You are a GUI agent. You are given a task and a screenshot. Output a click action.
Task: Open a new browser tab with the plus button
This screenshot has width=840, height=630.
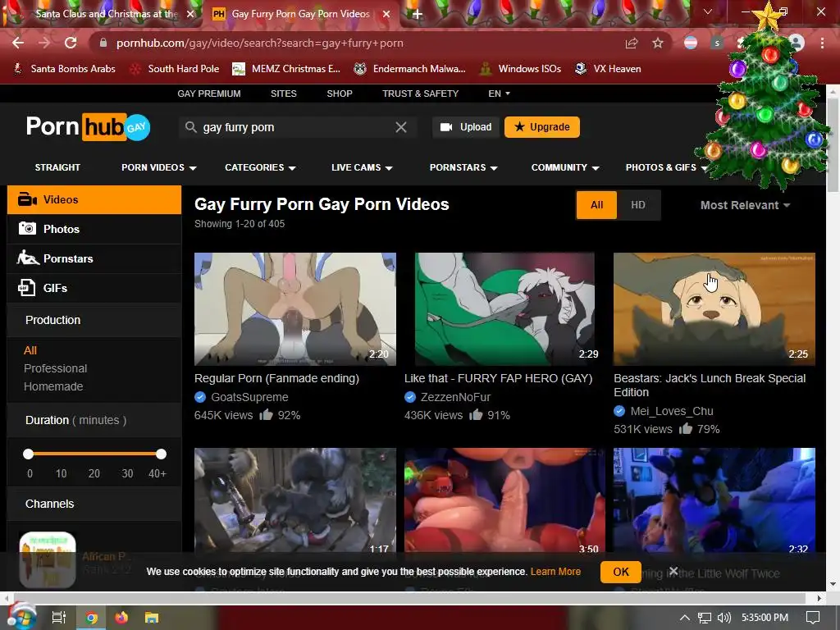click(418, 14)
